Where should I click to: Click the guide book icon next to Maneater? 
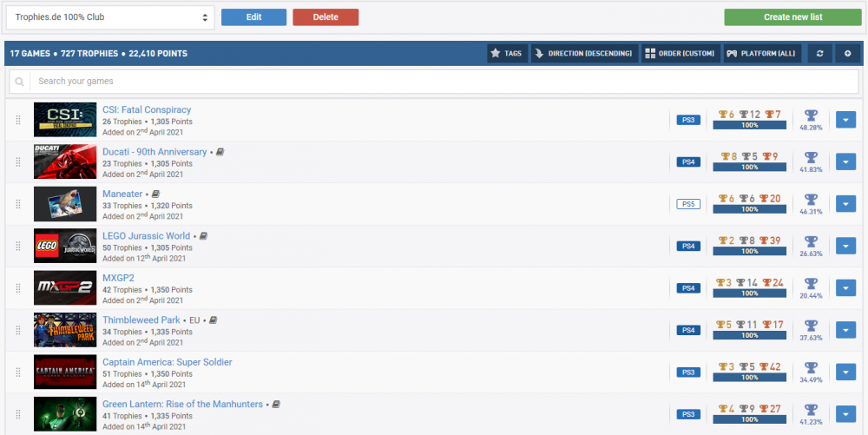155,194
